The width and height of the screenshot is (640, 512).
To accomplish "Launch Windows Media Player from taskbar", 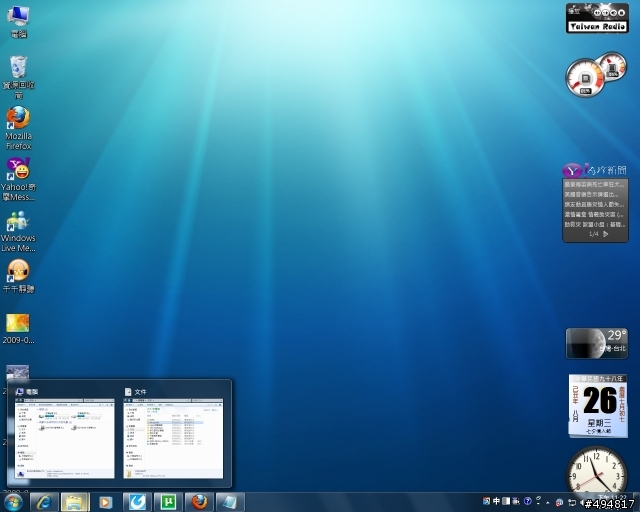I will coord(105,502).
